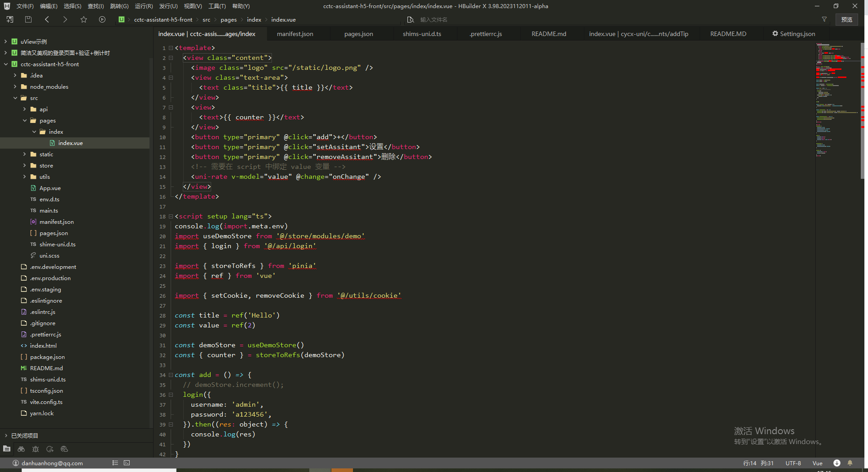Click the new file toolbar icon
Image resolution: width=868 pixels, height=472 pixels.
[10, 19]
